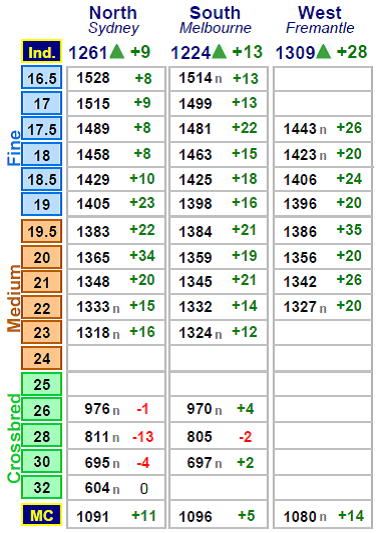Click the +34 change beside 1365
380x533 pixels.
click(x=142, y=256)
